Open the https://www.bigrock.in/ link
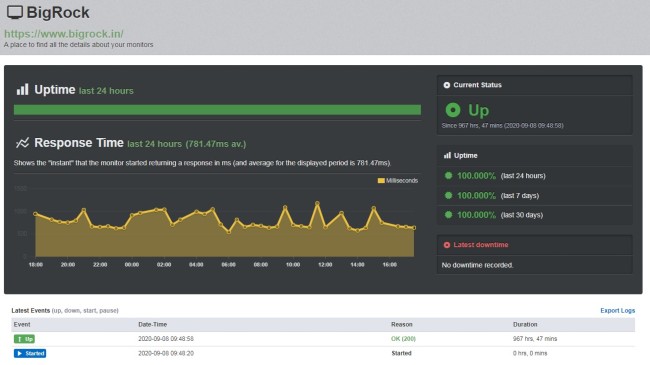Image resolution: width=650 pixels, height=365 pixels. [x=64, y=34]
